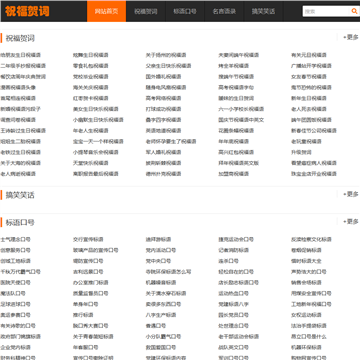Visit 千秋万代霸气口号 link
Viewport: 360px width, 360px height.
pos(21,272)
